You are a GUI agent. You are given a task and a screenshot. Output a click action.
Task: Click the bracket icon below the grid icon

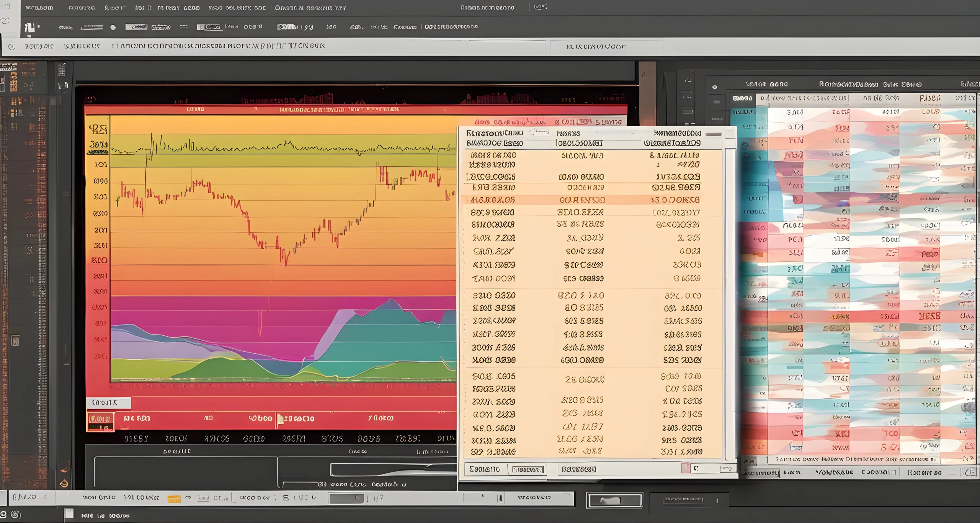(x=63, y=85)
